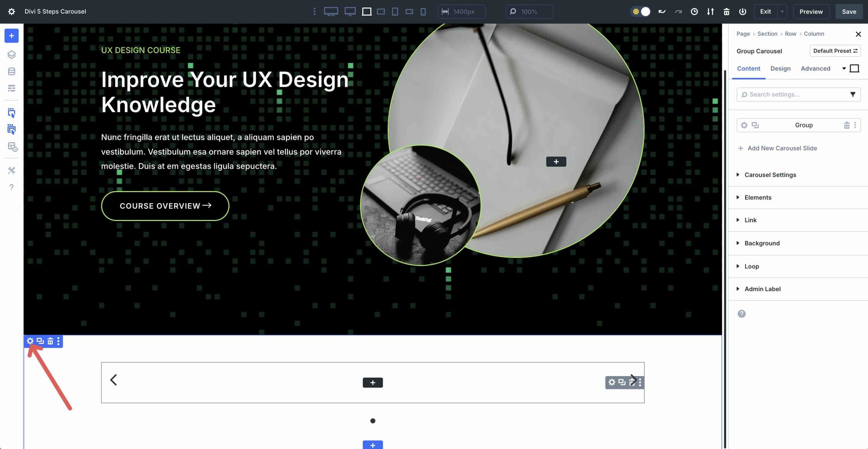Open the trash icon in the top toolbar
The width and height of the screenshot is (868, 449).
(x=727, y=12)
